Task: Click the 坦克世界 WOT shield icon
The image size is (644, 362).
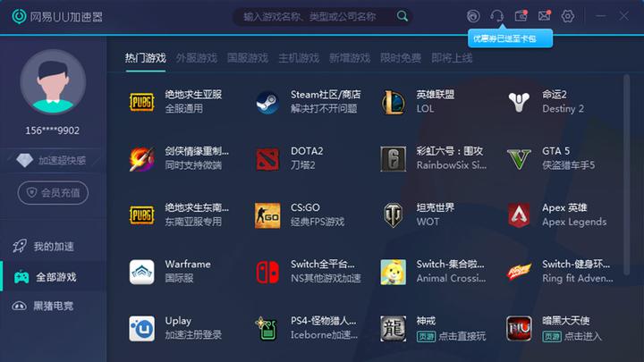Action: tap(393, 215)
